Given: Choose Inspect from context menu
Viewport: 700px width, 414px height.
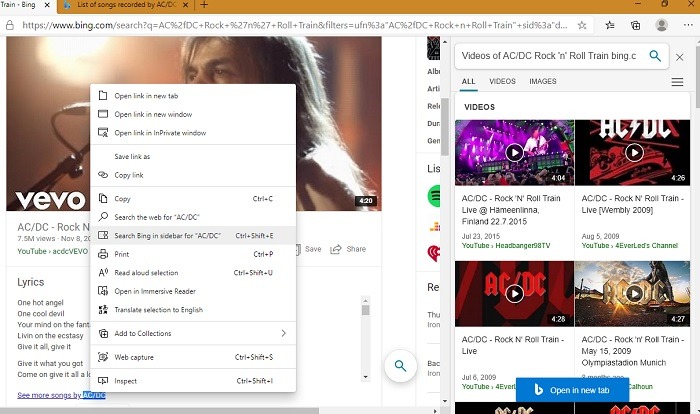Looking at the screenshot, I should (193, 381).
